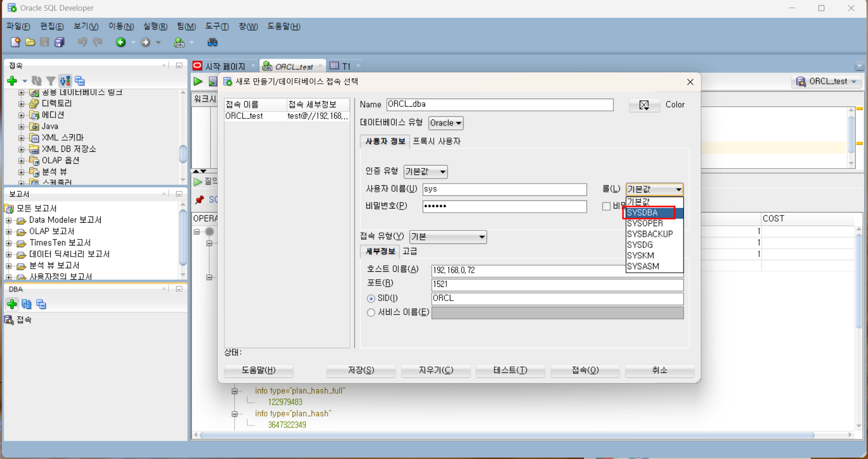
Task: Choose SYSOPER from the role list
Action: [654, 223]
